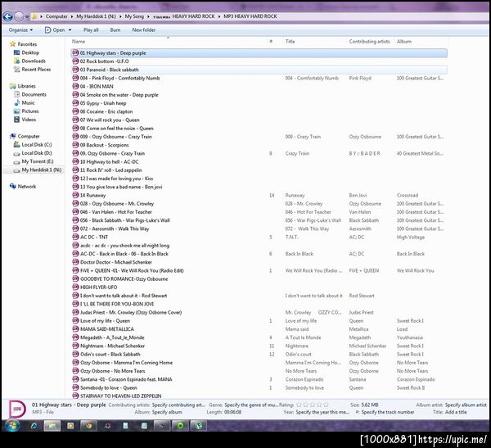Open Downloads in the navigation pane
Viewport: 491px width, 448px height.
pos(34,61)
